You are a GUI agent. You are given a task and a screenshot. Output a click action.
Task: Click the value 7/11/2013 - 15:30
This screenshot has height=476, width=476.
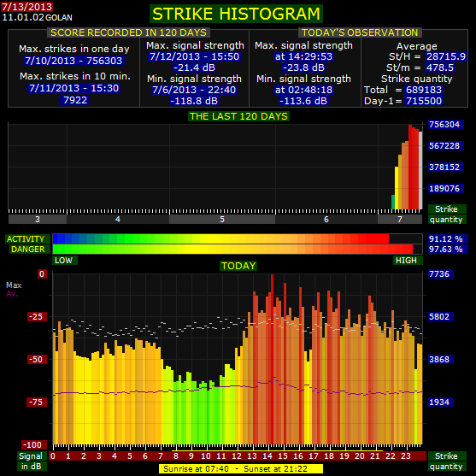(x=73, y=88)
